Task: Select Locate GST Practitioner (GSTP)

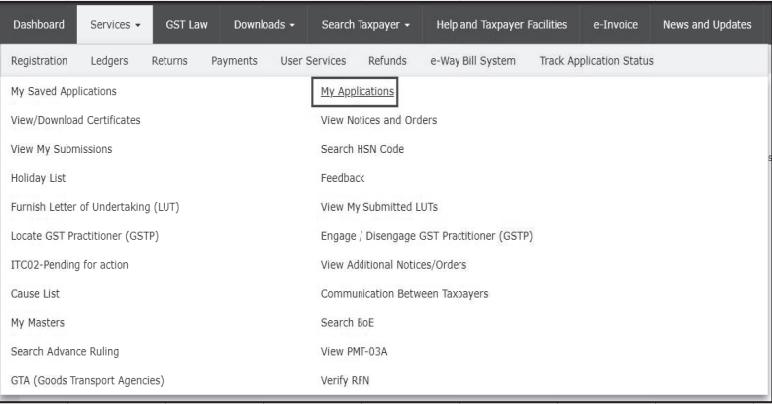Action: coord(84,236)
